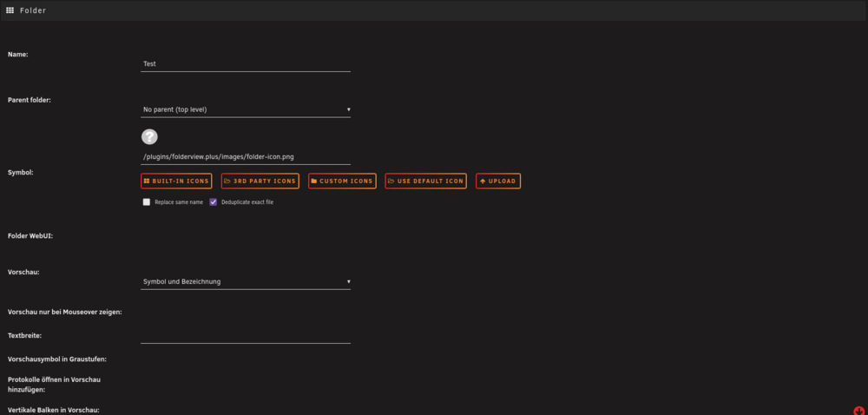Click the Textbreite: label
The image size is (868, 415).
(25, 335)
